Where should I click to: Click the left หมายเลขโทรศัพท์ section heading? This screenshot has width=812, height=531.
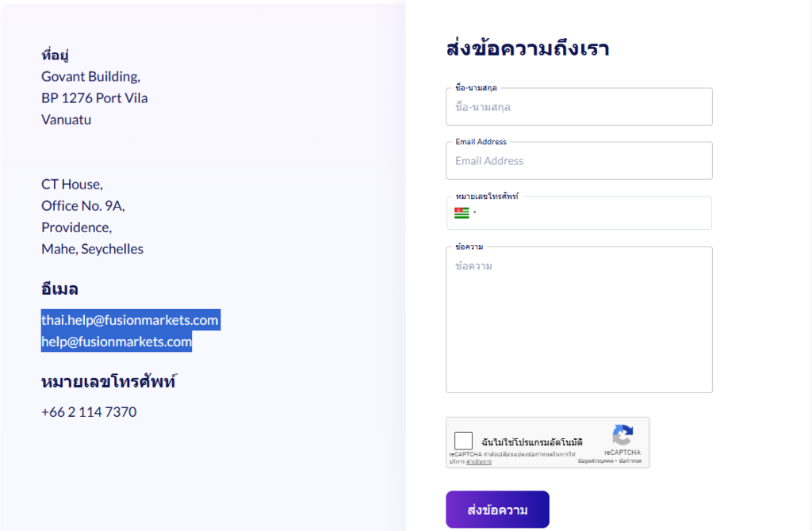(x=108, y=382)
